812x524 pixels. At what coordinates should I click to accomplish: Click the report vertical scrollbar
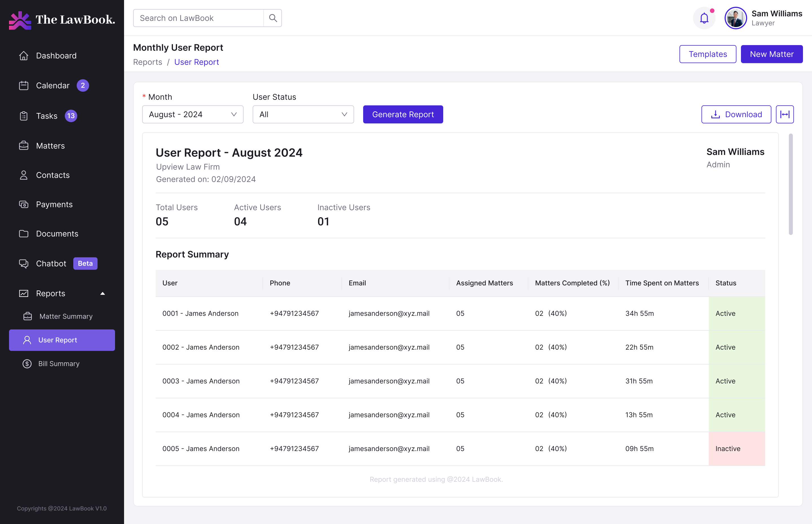(x=791, y=184)
